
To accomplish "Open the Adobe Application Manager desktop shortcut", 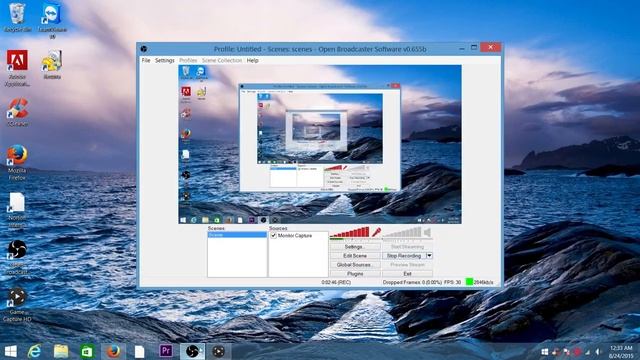I will pos(17,68).
